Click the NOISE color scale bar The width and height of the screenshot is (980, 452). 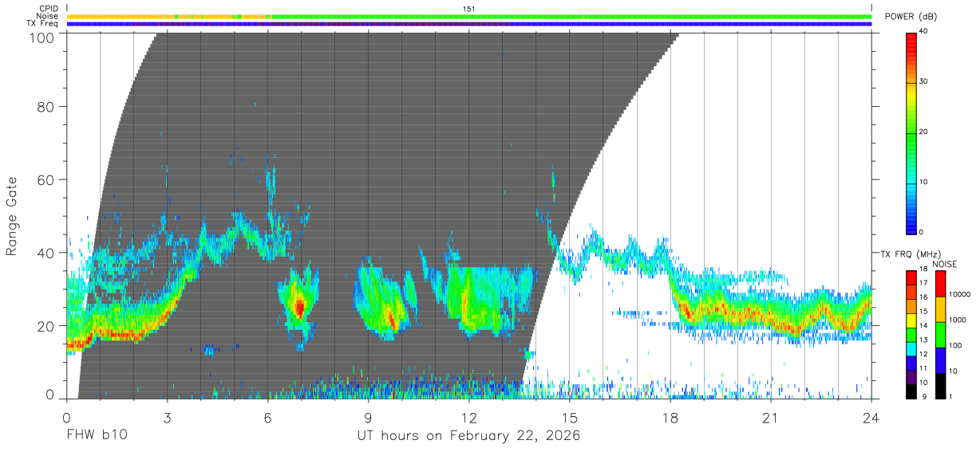pos(939,334)
